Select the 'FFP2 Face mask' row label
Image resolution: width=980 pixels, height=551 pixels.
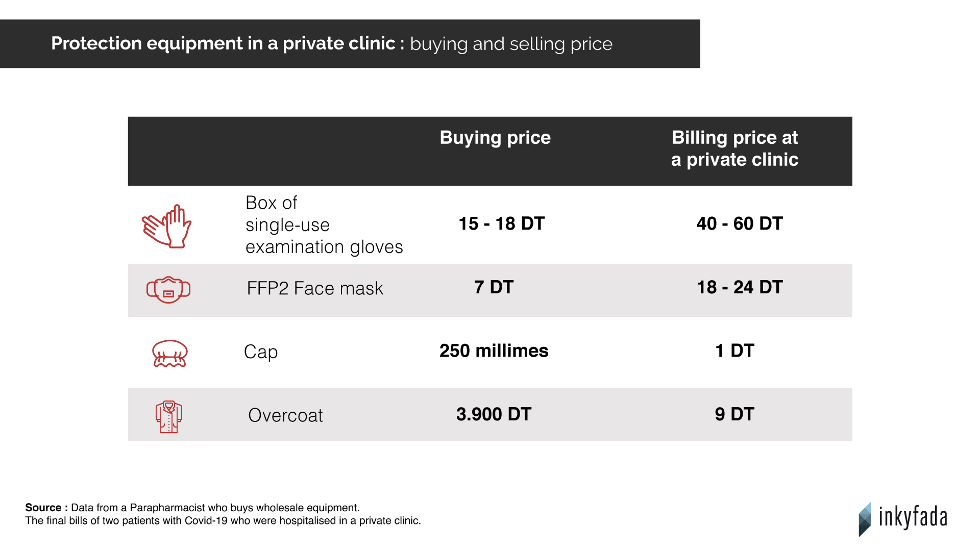point(314,288)
